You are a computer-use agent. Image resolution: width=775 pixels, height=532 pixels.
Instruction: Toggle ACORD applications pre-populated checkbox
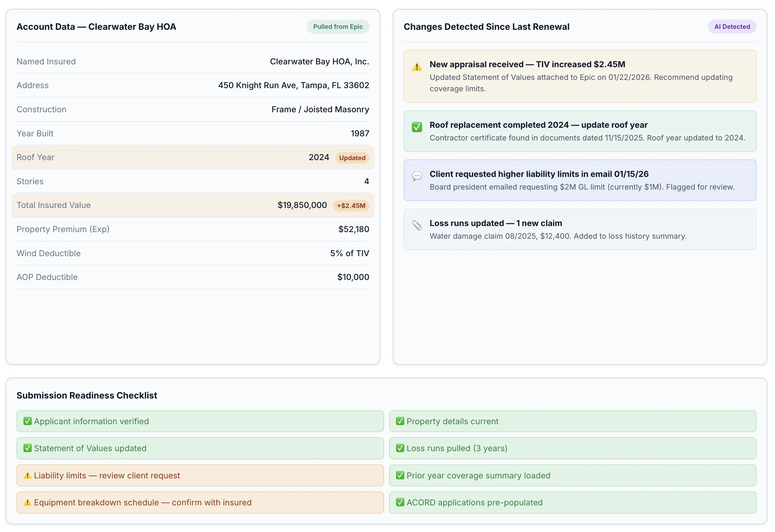click(x=400, y=502)
